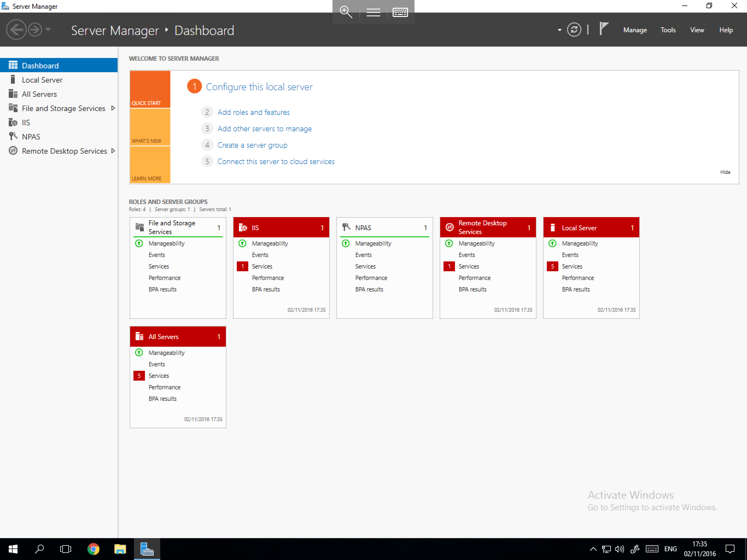747x560 pixels.
Task: Open dropdown arrow left of refresh icon
Action: (559, 30)
